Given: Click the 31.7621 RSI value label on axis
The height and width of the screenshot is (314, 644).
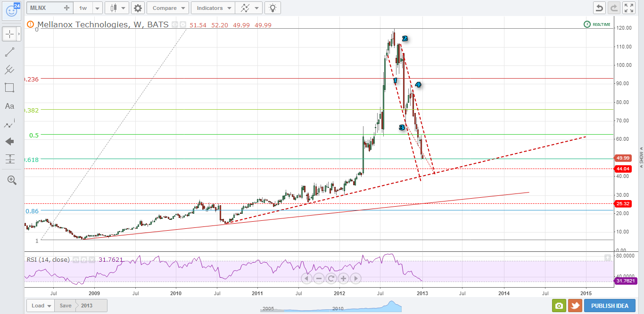Looking at the screenshot, I should coord(626,281).
